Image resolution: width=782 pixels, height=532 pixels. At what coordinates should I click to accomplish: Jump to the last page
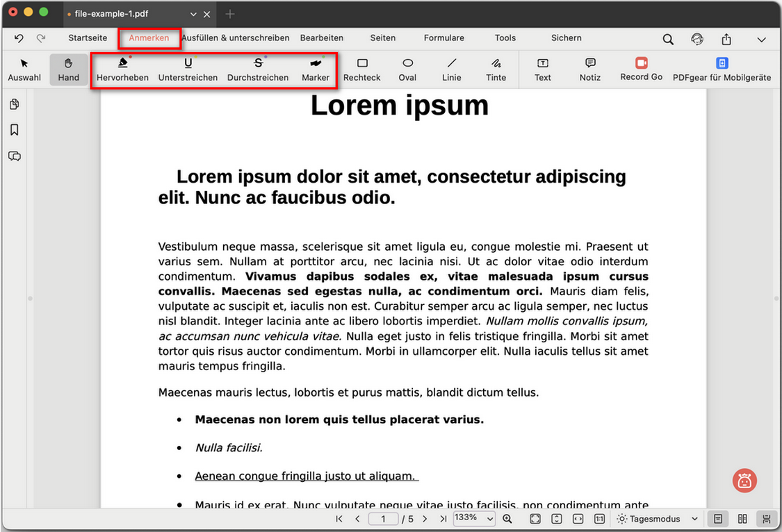pos(443,519)
